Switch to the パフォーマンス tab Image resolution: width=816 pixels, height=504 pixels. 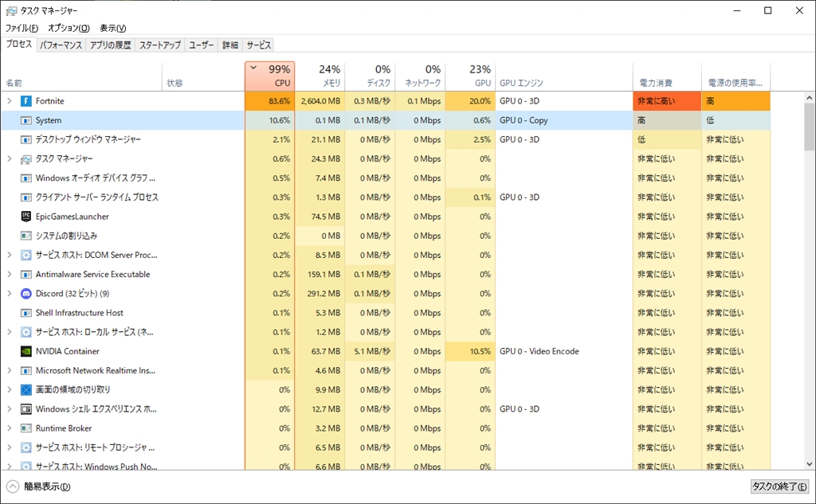(x=61, y=45)
